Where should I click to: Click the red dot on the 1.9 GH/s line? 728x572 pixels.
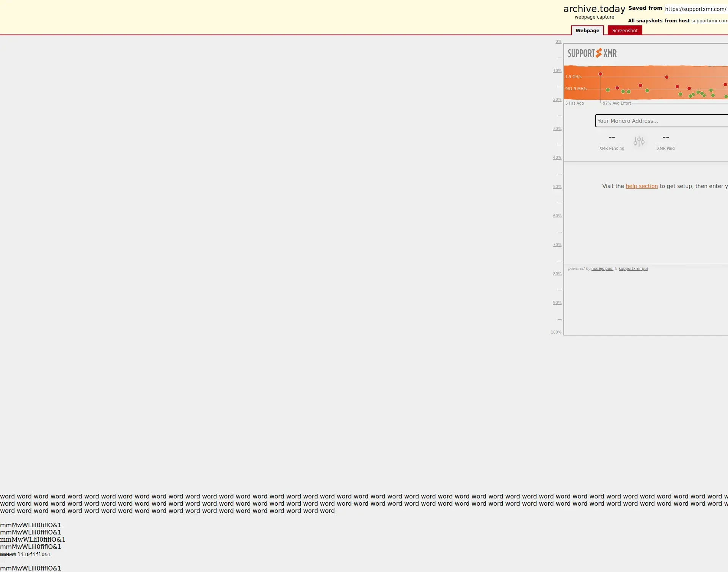[x=667, y=77]
